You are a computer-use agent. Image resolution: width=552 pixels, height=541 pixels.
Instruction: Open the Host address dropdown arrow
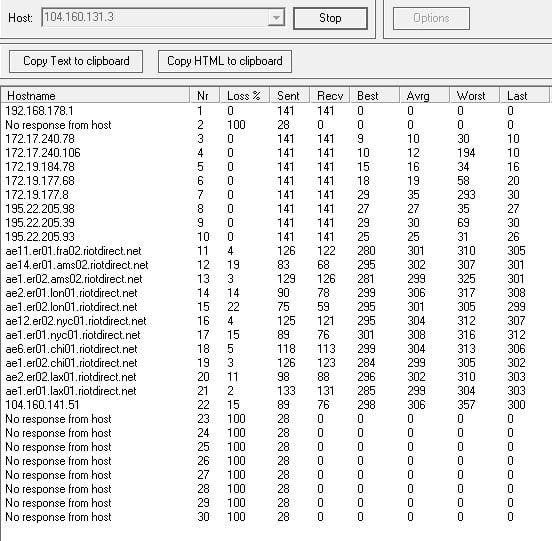276,17
